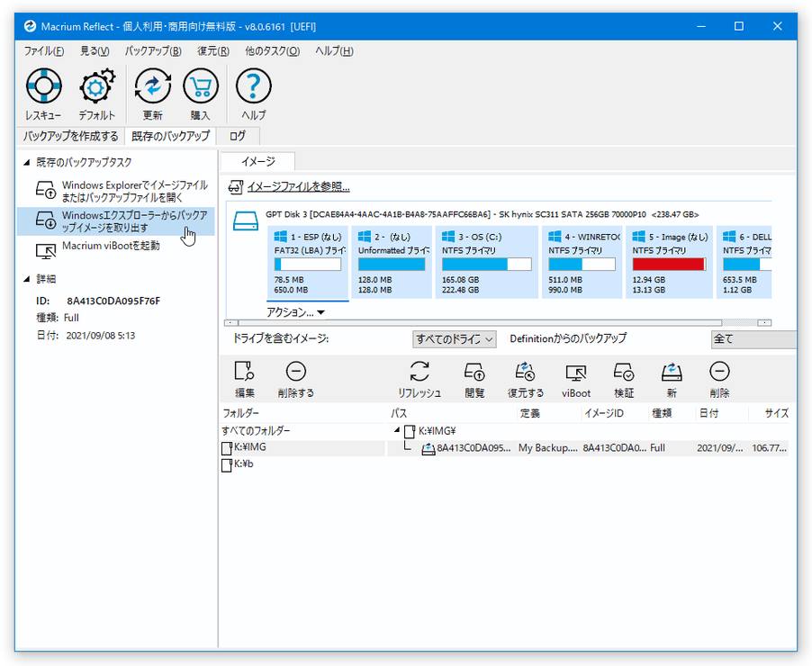812x666 pixels.
Task: Click the Macrium Reflect logo in title bar
Action: tap(30, 26)
